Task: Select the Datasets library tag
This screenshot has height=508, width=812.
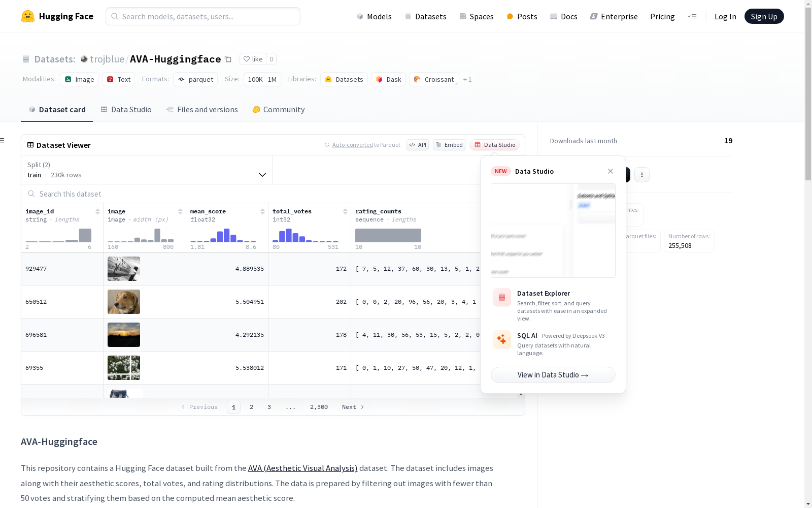Action: pos(344,79)
